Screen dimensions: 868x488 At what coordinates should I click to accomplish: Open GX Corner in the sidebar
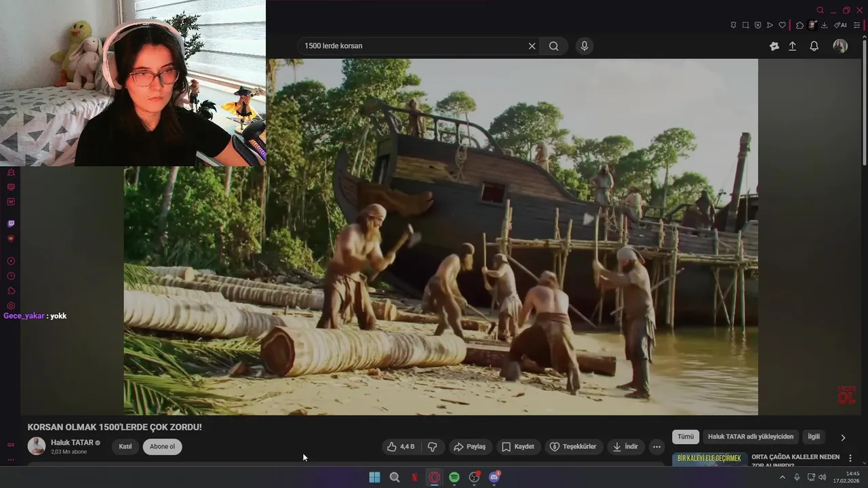[x=11, y=445]
